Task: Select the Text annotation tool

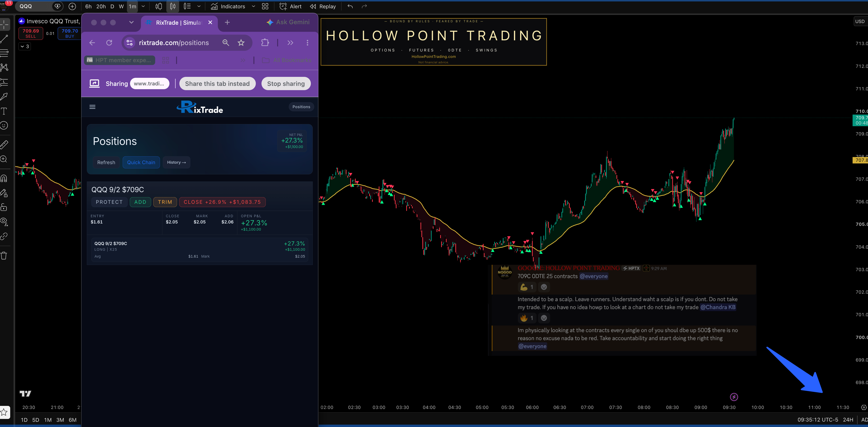Action: (x=4, y=111)
